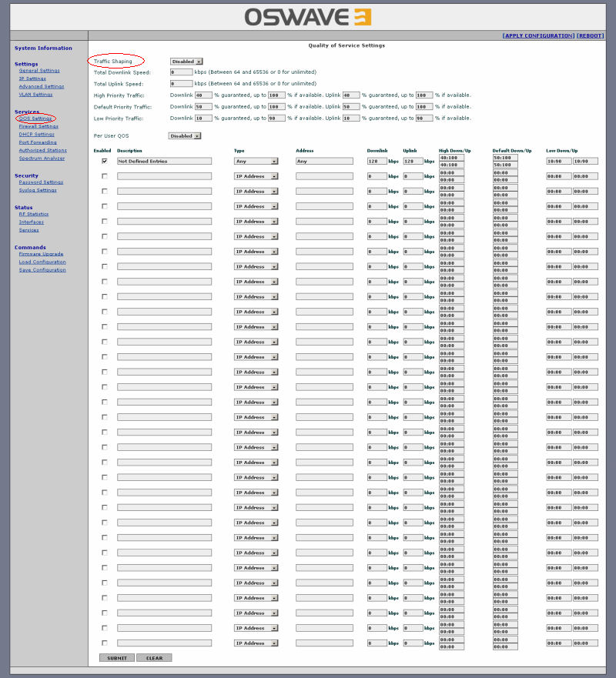Click Low Priority Uplink up-to field
Screen dimensions: 616x678
click(424, 118)
